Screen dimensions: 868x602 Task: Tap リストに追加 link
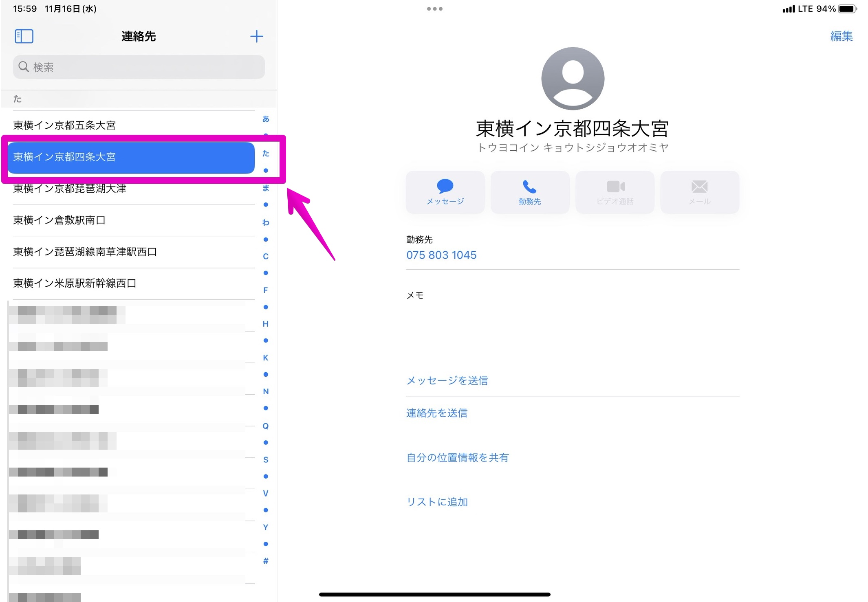point(437,502)
